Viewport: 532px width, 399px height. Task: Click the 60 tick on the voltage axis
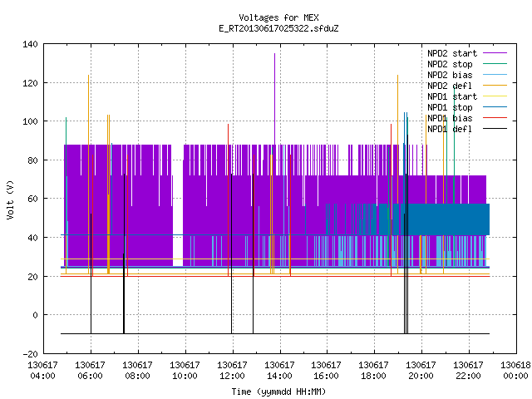[32, 199]
